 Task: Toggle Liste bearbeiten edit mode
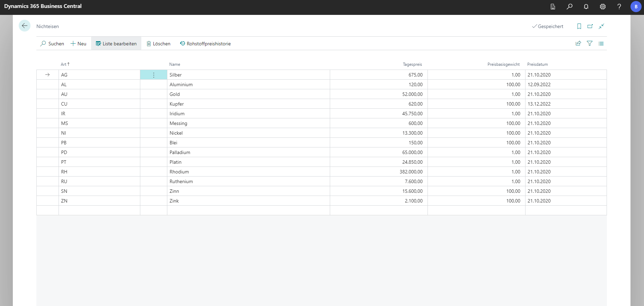[x=116, y=44]
